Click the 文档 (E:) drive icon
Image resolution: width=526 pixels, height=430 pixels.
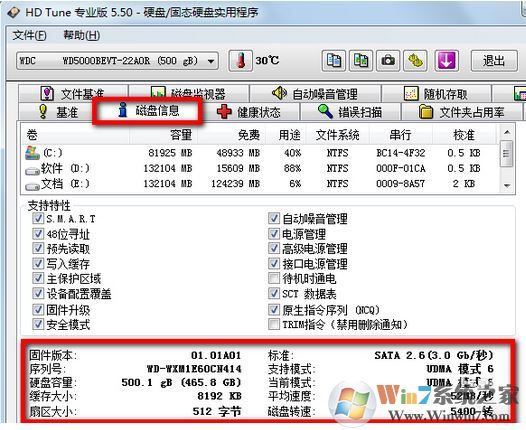click(33, 186)
